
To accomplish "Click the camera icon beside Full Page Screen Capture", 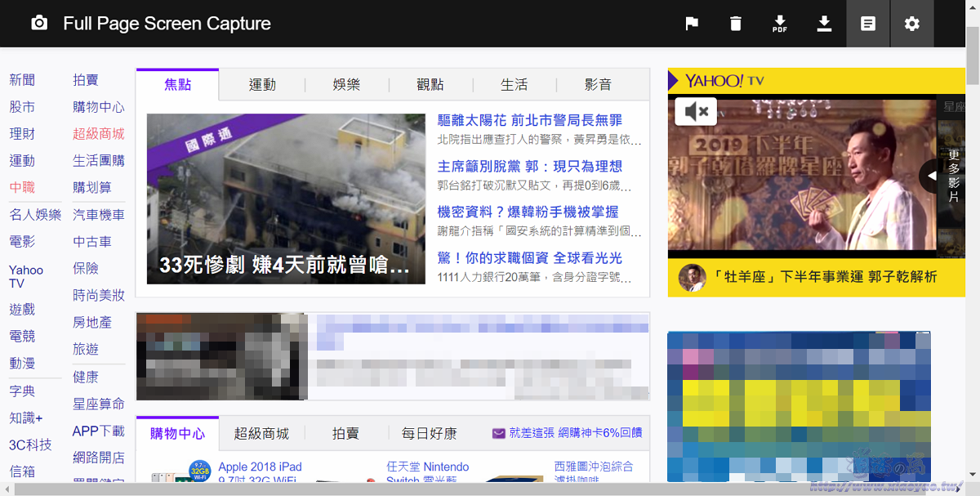I will pyautogui.click(x=39, y=23).
